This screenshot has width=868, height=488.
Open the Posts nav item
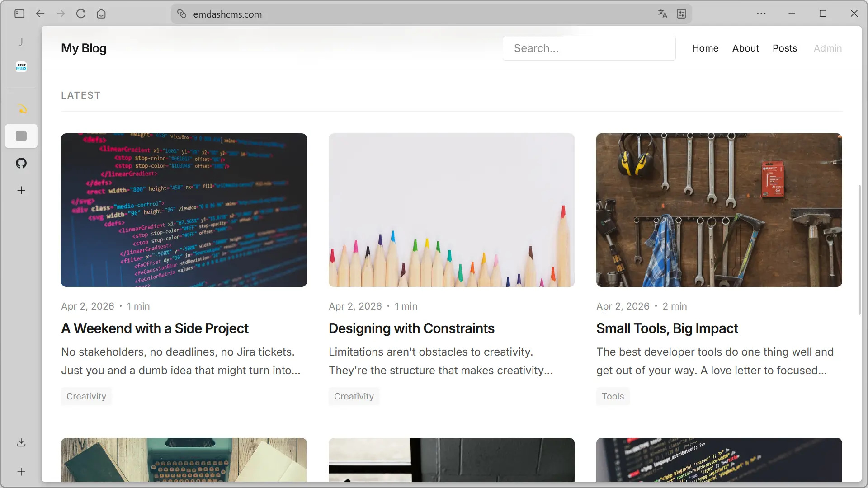784,48
